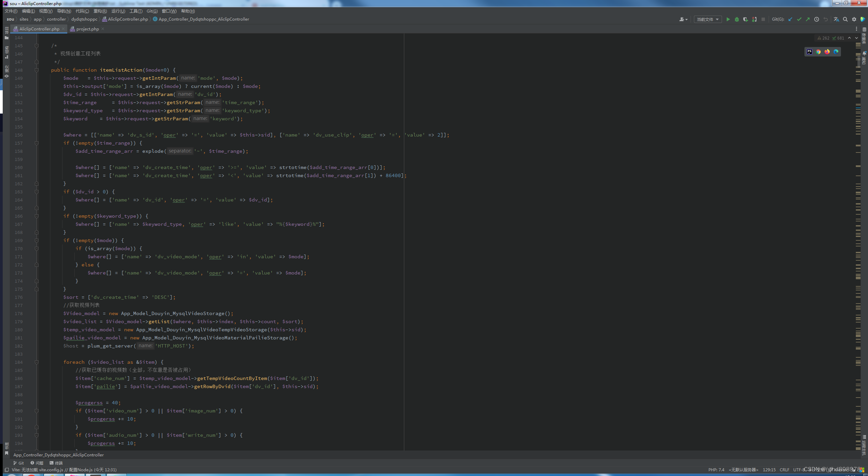The height and width of the screenshot is (476, 868).
Task: Open file in Chrome browser icon
Action: pyautogui.click(x=818, y=52)
